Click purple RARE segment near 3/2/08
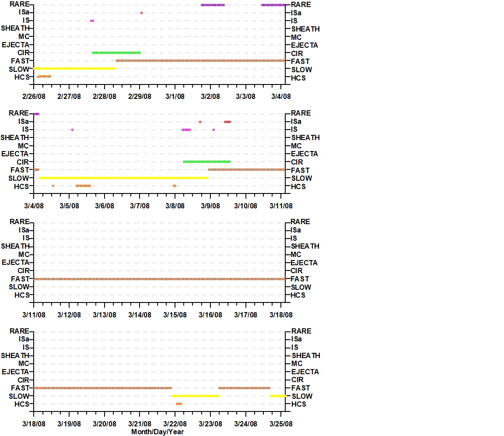The image size is (504, 436). (213, 5)
